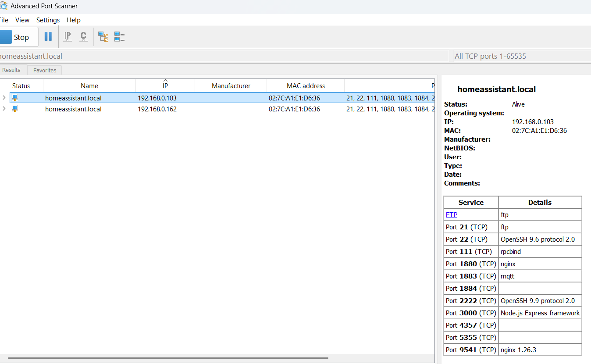Click the Node.js Express framework detail
Screen dimensions: 591x364
tap(540, 313)
